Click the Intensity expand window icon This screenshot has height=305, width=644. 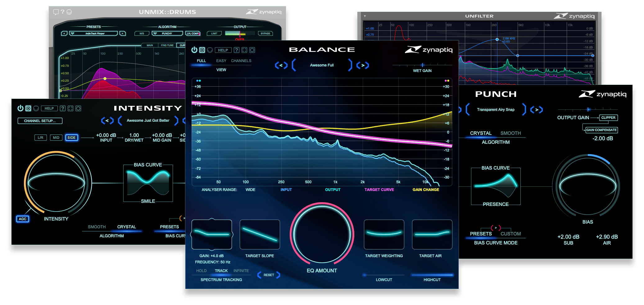click(x=70, y=108)
